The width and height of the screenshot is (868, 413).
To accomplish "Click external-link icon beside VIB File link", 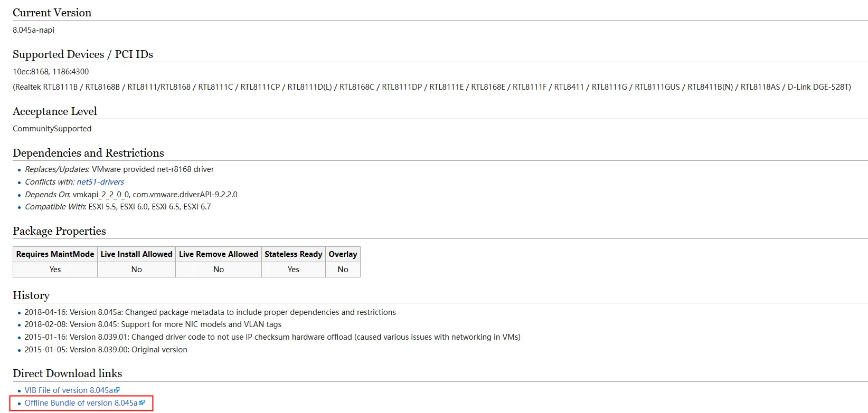I will pos(117,390).
